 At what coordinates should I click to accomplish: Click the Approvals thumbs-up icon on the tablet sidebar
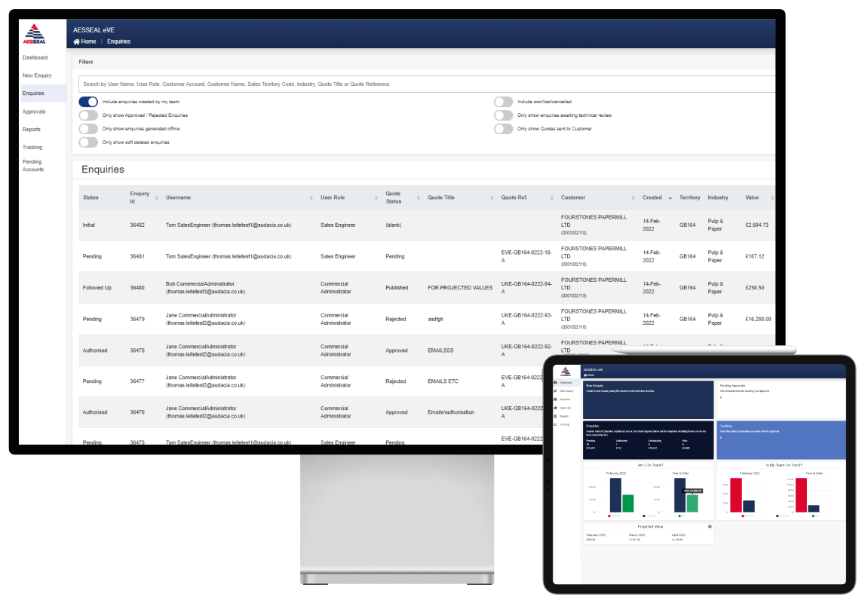555,408
